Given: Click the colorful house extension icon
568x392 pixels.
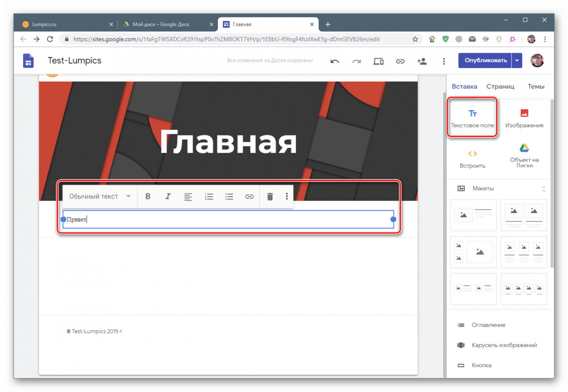Looking at the screenshot, I should click(432, 39).
